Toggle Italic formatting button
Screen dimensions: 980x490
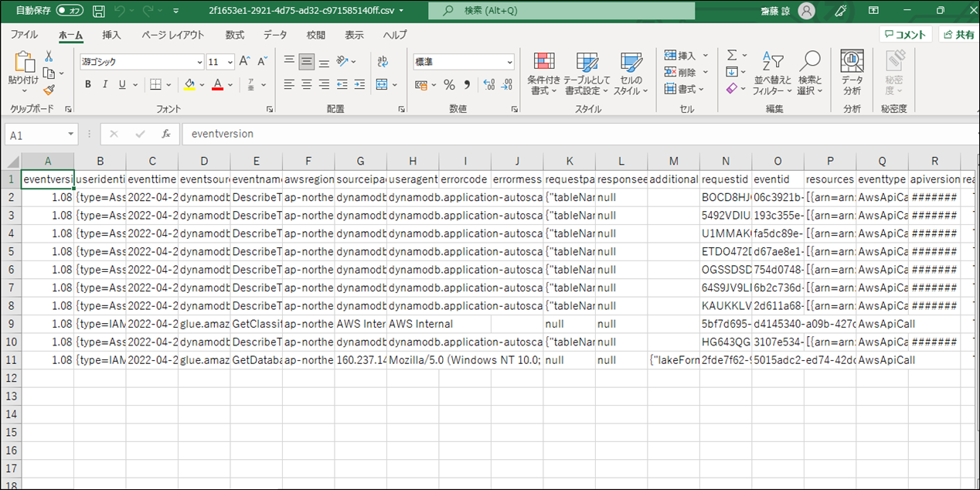[105, 84]
